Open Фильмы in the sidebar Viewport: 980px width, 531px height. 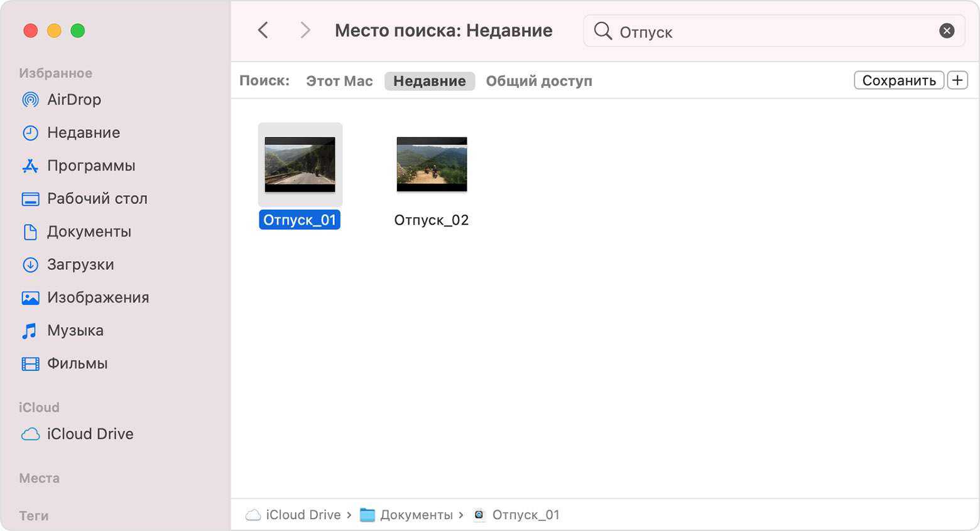pos(77,363)
